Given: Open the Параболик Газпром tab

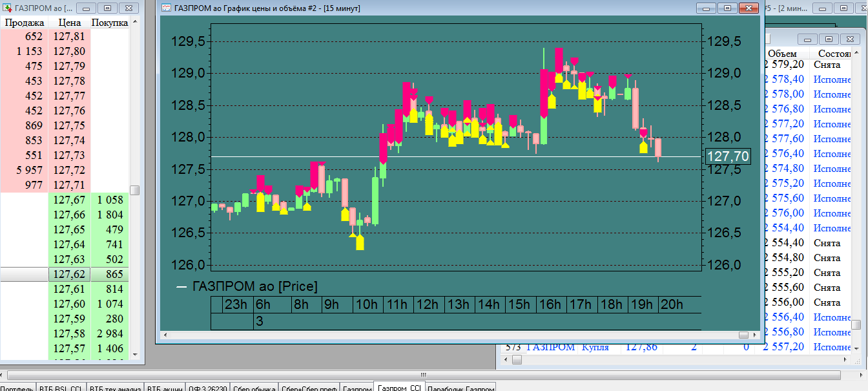Looking at the screenshot, I should pos(460,388).
